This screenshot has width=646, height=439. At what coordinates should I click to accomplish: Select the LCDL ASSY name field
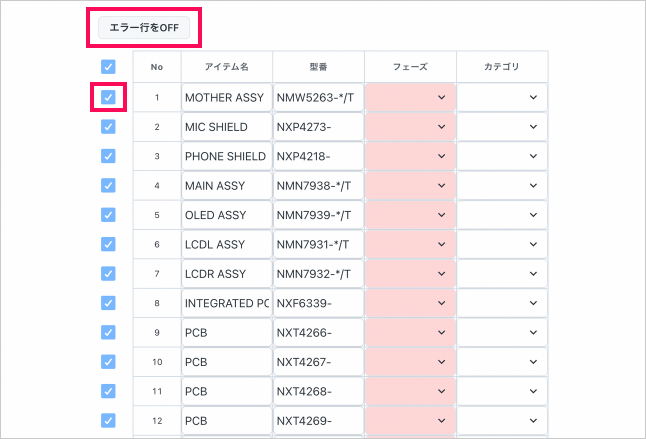(x=225, y=244)
